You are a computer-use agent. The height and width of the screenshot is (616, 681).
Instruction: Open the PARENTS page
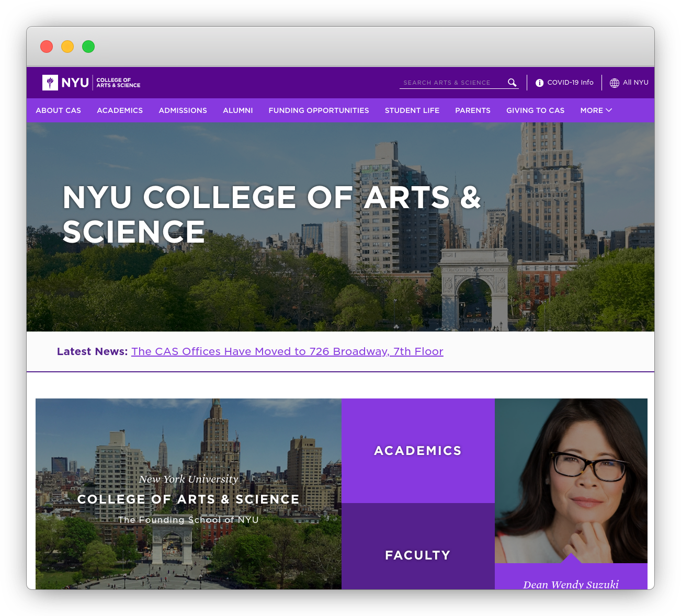coord(473,110)
